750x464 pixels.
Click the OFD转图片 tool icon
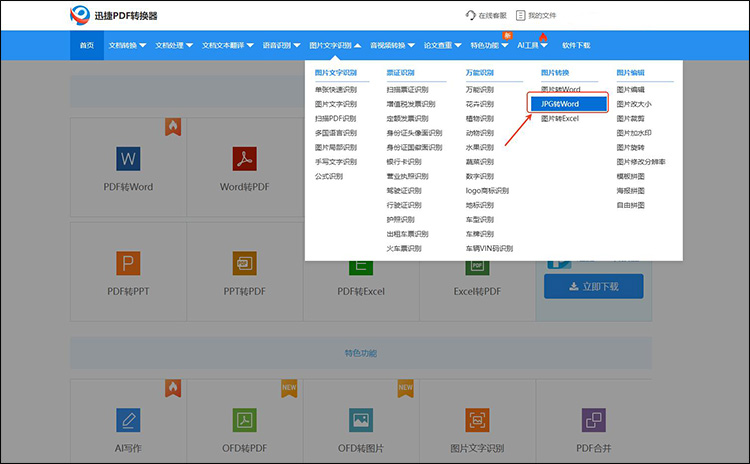coord(360,420)
